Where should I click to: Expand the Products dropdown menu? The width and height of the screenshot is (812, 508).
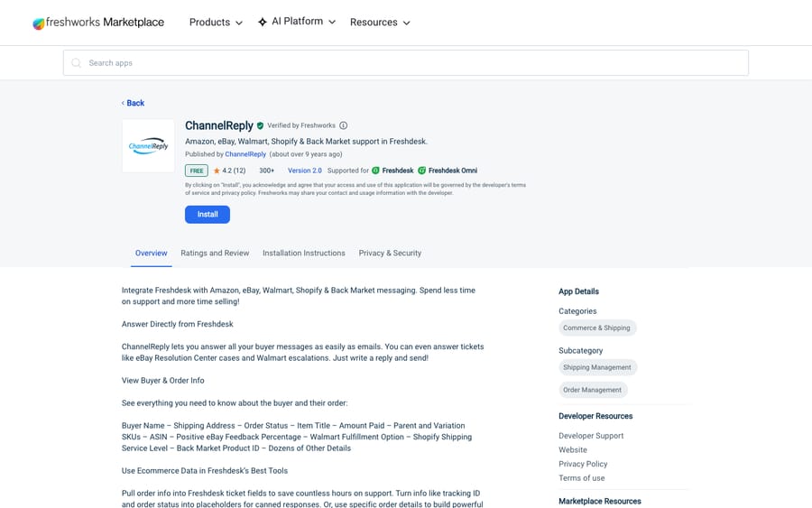coord(216,23)
